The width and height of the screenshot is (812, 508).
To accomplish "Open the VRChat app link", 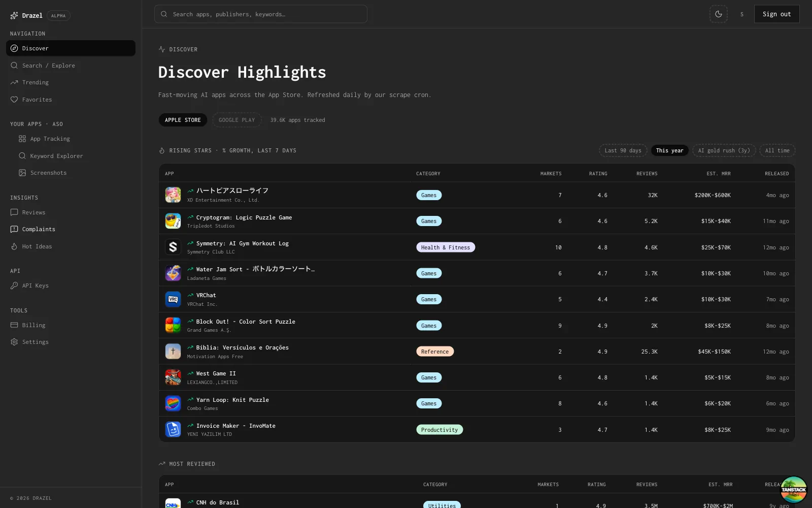I will point(206,295).
